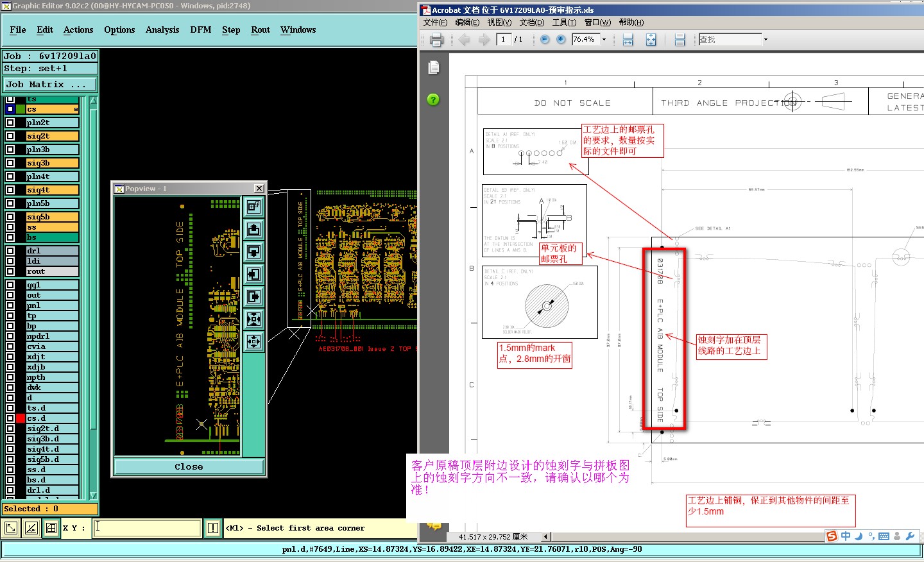Click the print icon in Acrobat toolbar
Screen dimensions: 924x562
coord(436,40)
